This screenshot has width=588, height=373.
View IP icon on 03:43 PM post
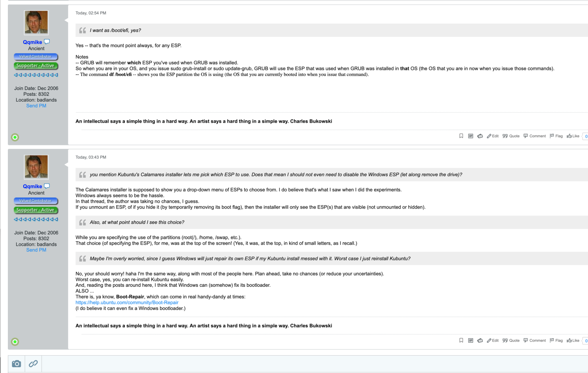tap(471, 340)
